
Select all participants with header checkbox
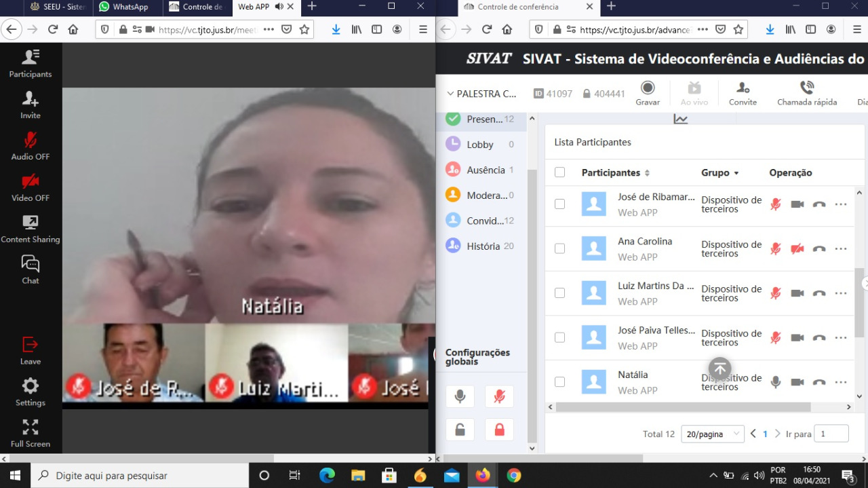coord(559,172)
